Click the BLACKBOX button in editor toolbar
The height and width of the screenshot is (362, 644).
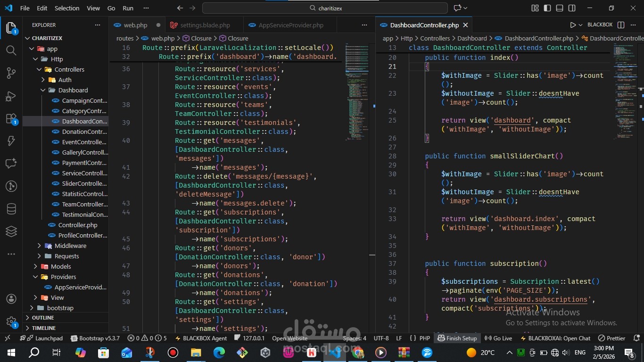(x=600, y=25)
